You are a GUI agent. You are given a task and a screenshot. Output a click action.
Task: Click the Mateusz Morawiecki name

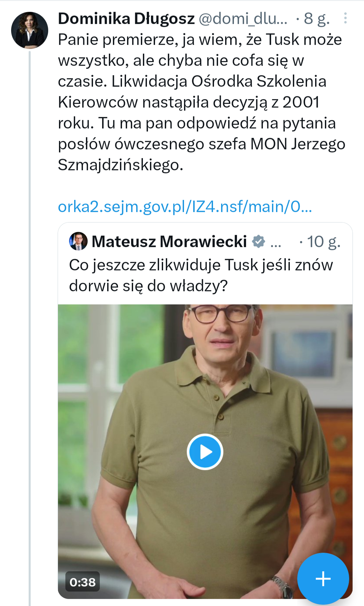tap(169, 242)
